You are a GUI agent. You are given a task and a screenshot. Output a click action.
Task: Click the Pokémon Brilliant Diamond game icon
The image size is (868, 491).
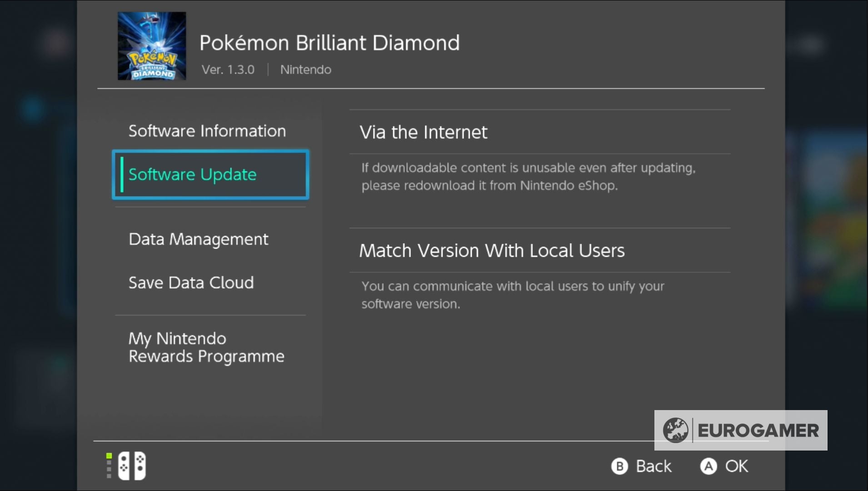click(x=151, y=45)
